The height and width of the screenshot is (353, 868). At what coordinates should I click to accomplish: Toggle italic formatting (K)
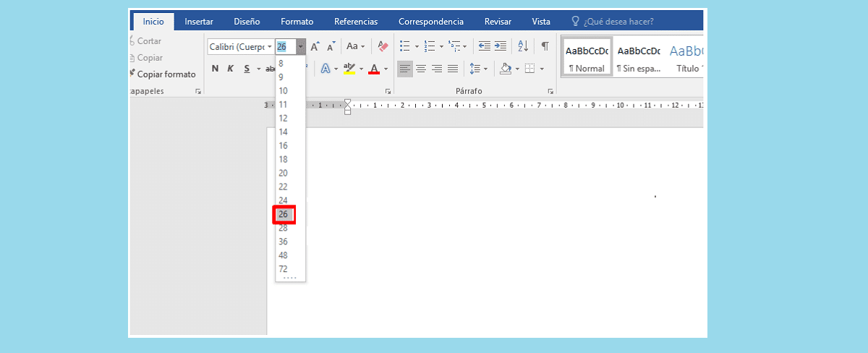[231, 69]
